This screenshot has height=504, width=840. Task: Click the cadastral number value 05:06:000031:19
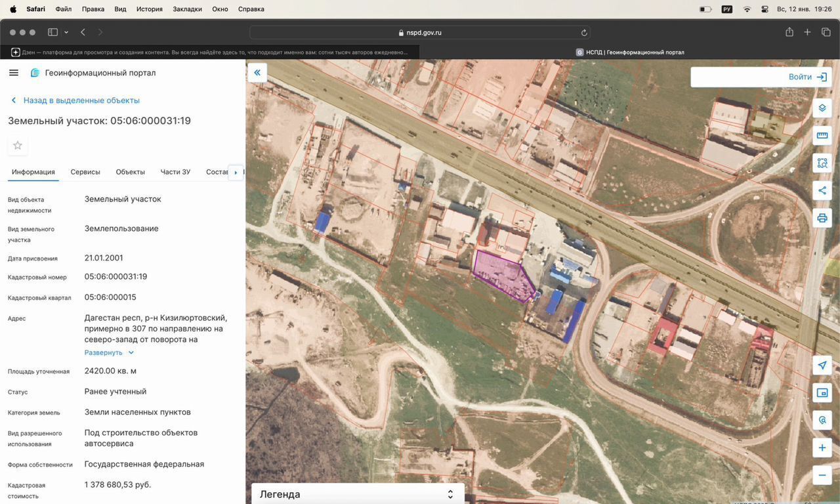click(115, 276)
